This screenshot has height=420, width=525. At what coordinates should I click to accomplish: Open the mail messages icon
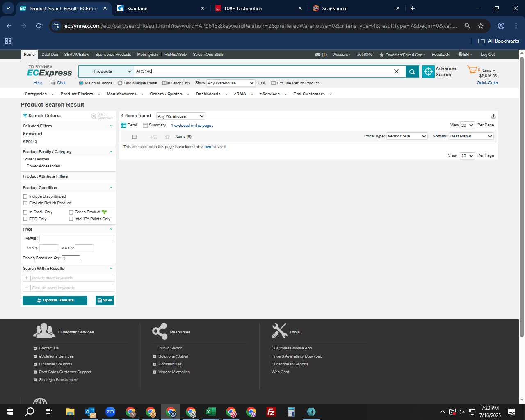(x=318, y=55)
